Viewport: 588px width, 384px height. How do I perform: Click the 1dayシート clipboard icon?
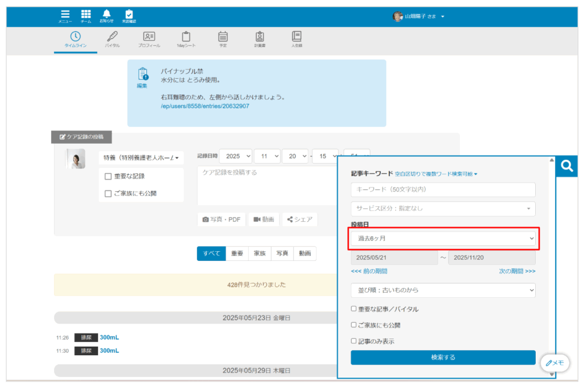point(186,36)
